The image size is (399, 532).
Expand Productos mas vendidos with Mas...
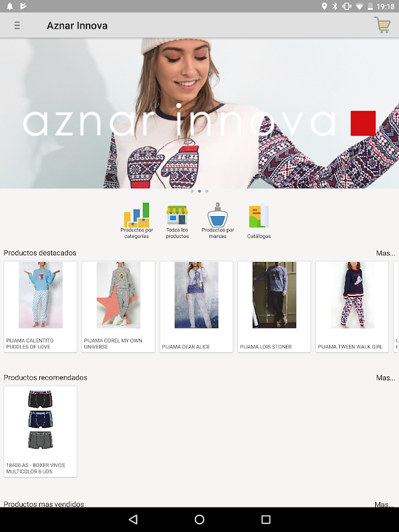coord(385,505)
